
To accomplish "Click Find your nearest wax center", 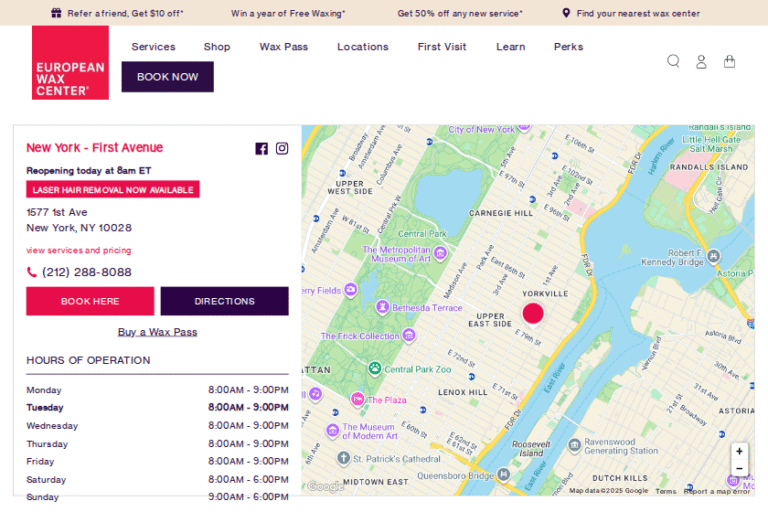I will pyautogui.click(x=637, y=13).
